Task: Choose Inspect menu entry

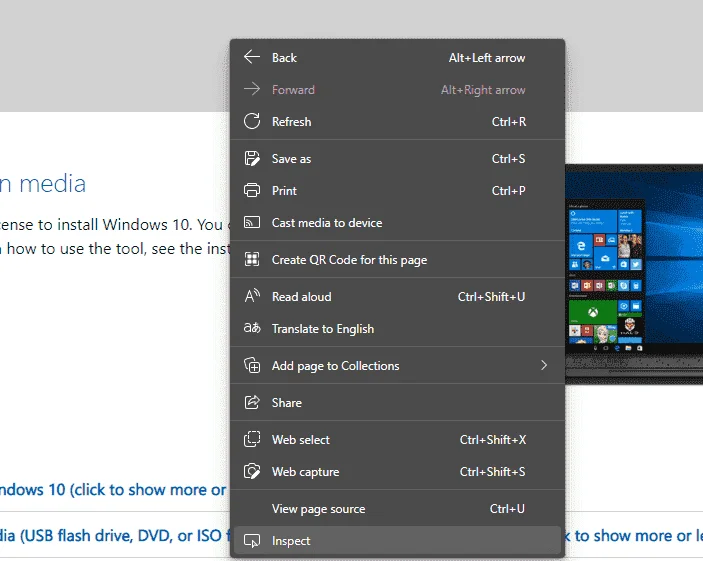Action: coord(397,540)
